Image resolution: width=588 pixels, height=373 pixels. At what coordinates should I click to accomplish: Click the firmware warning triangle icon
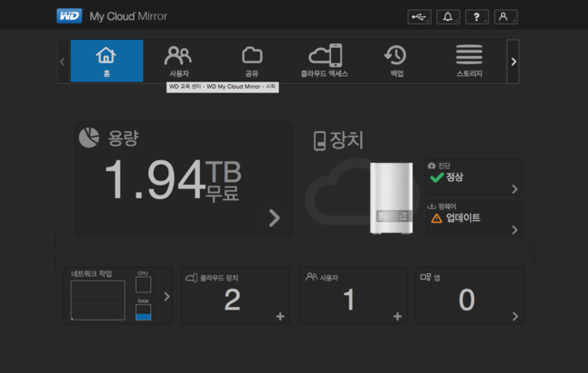click(x=437, y=218)
